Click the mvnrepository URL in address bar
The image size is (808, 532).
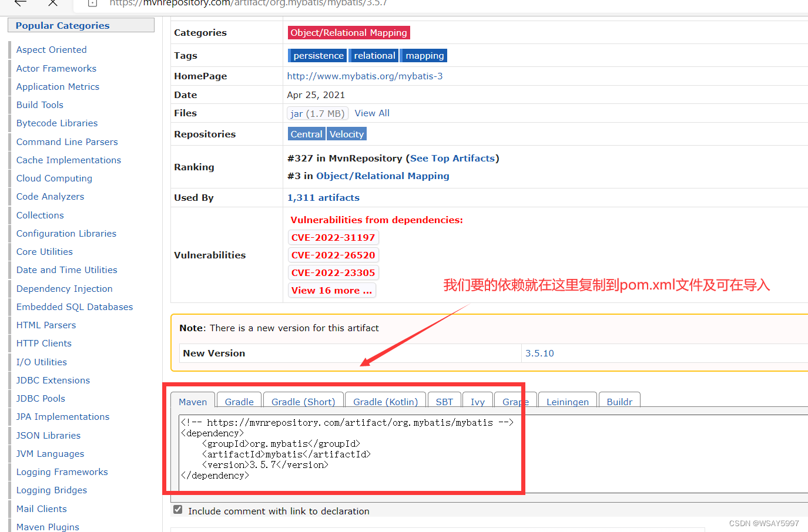click(248, 3)
